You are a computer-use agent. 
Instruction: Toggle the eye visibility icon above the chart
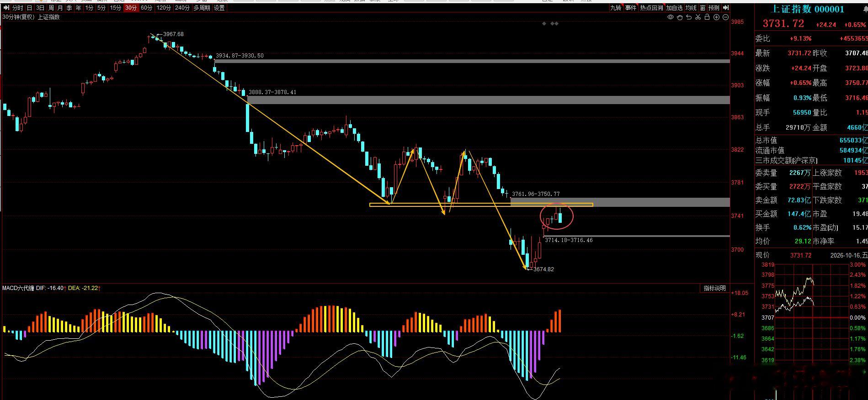pyautogui.click(x=671, y=17)
